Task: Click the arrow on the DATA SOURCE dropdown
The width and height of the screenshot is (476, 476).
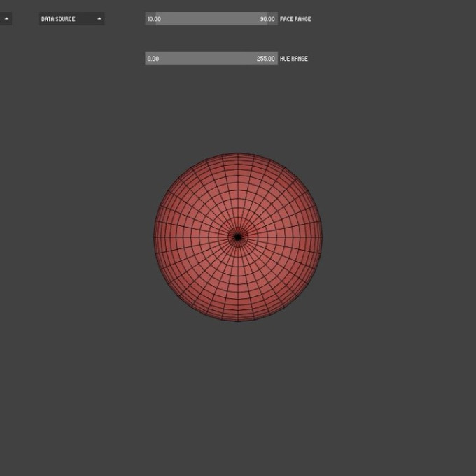Action: click(99, 19)
